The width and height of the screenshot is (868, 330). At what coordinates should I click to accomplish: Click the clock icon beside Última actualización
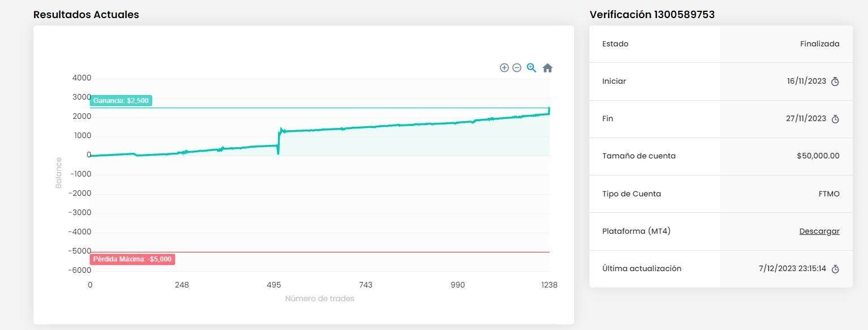pos(835,269)
